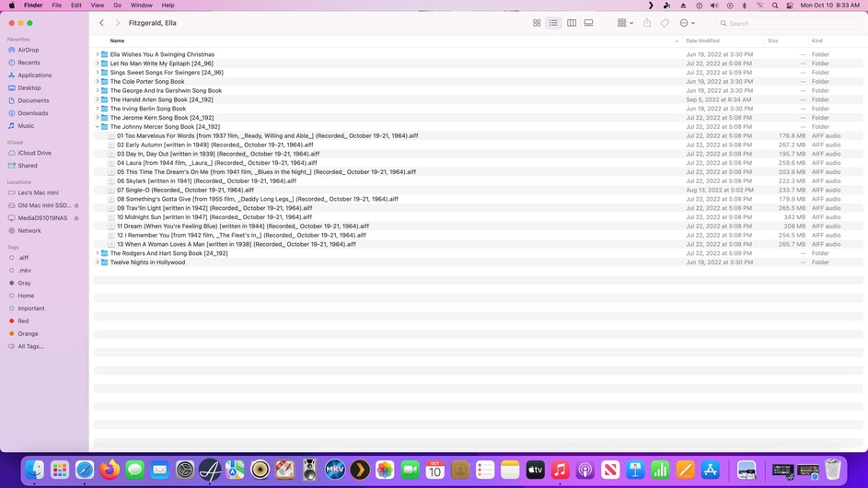Open the Go menu
868x488 pixels.
(117, 5)
